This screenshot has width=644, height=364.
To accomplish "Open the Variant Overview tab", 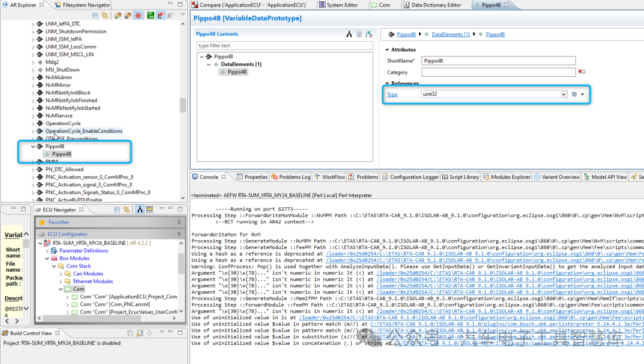I will click(x=556, y=177).
